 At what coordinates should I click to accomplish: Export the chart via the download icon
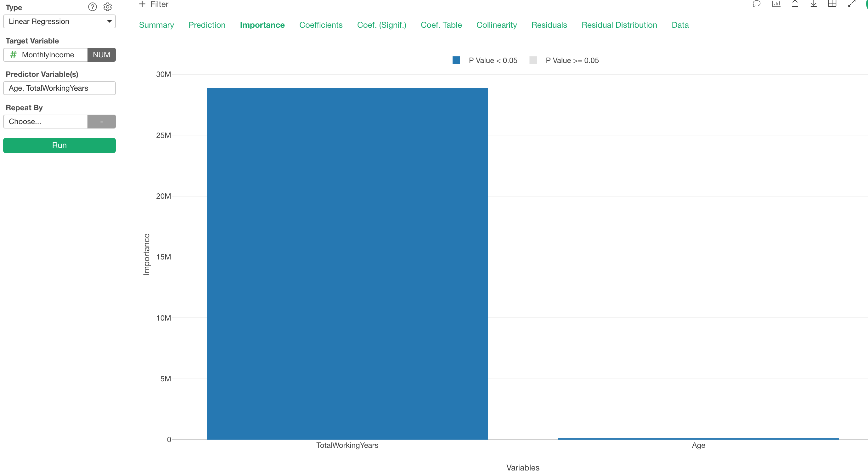[x=814, y=4]
